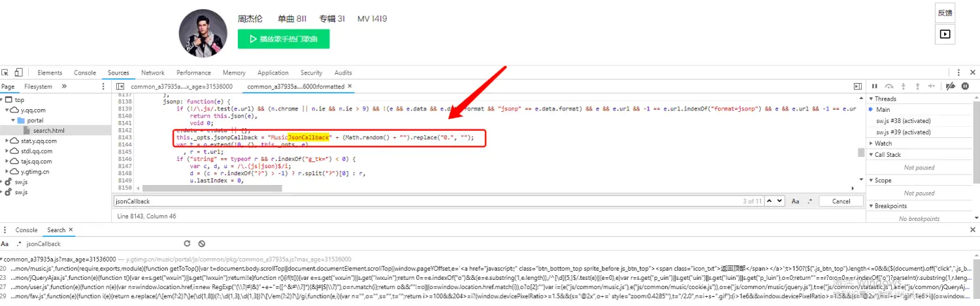Screen dimensions: 980x306
Task: Clear the search results
Action: pyautogui.click(x=202, y=244)
